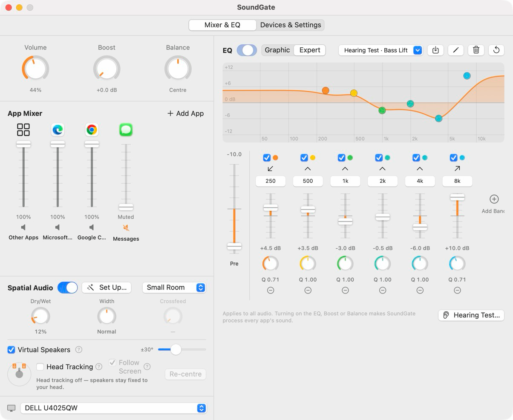Click the 8k band gain slider handle
This screenshot has height=420, width=513.
click(x=457, y=197)
